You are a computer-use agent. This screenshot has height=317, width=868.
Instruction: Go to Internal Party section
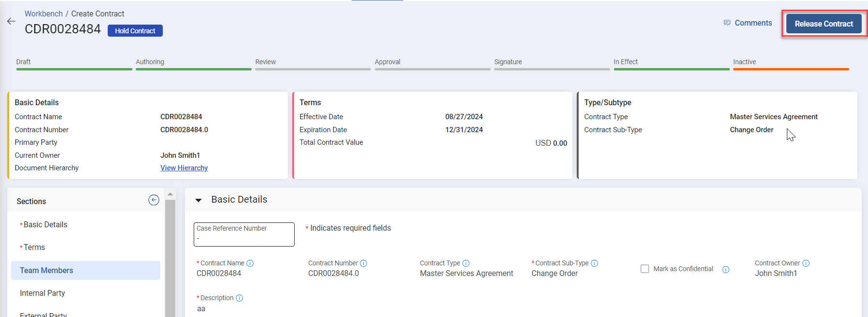click(x=43, y=293)
